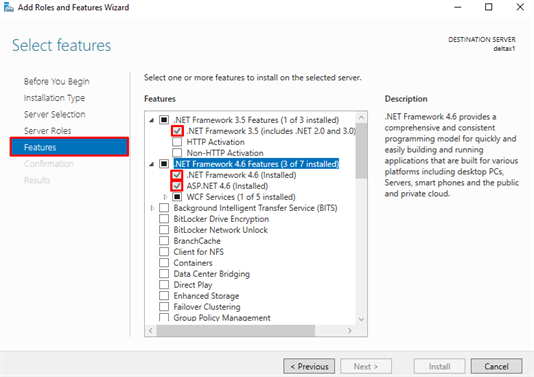Toggle the WCF Services checkbox
Screen dimensions: 534x377
coord(177,197)
